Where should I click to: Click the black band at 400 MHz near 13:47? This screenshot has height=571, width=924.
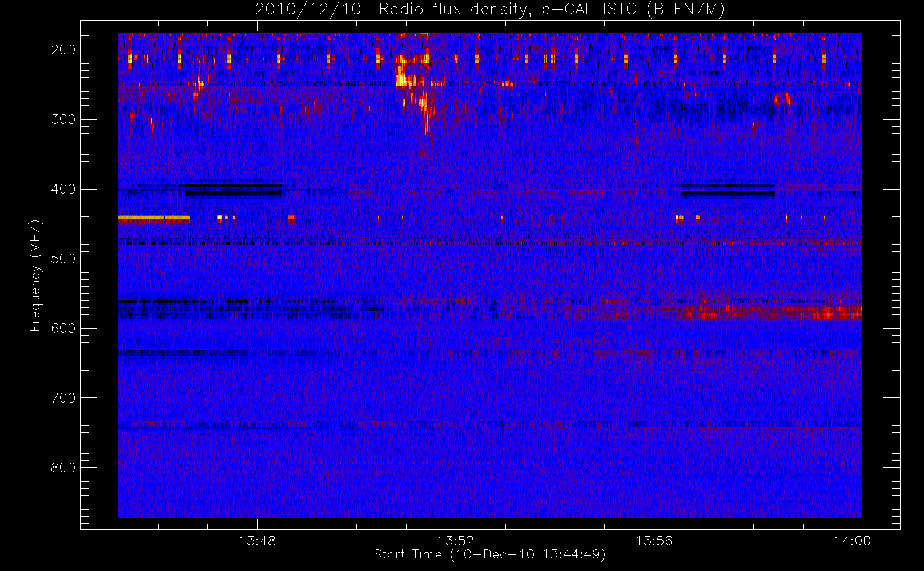point(234,190)
